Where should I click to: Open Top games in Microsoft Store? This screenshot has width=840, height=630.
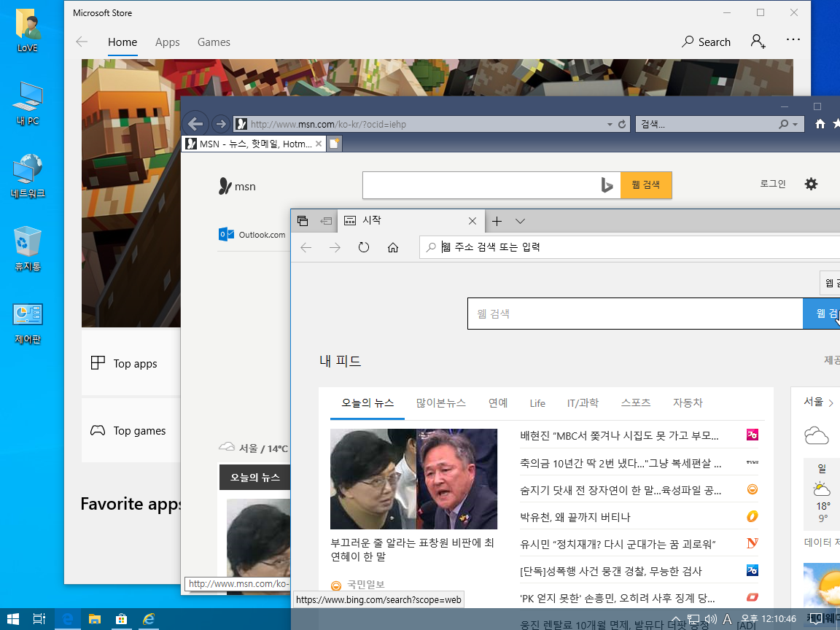pyautogui.click(x=131, y=430)
